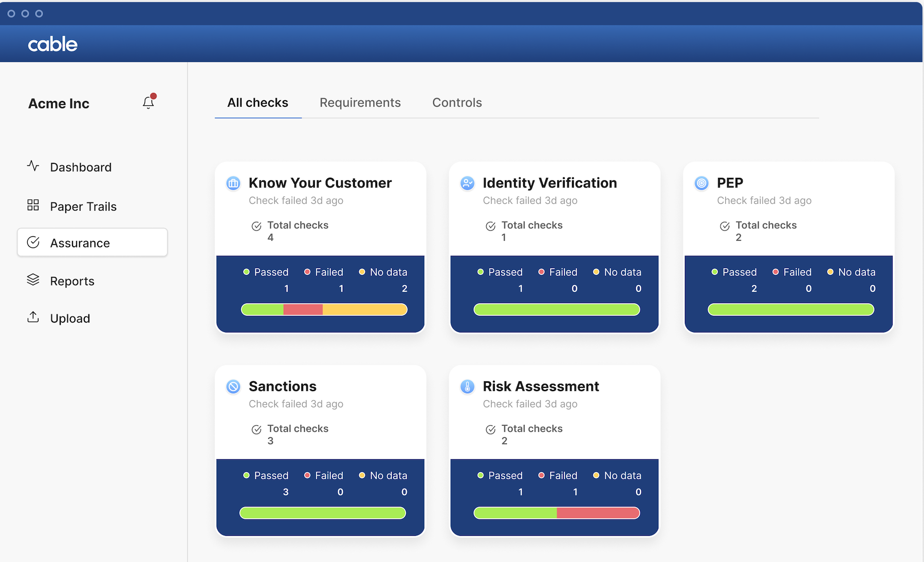The width and height of the screenshot is (924, 562).
Task: Switch to the Requirements tab
Action: [360, 103]
